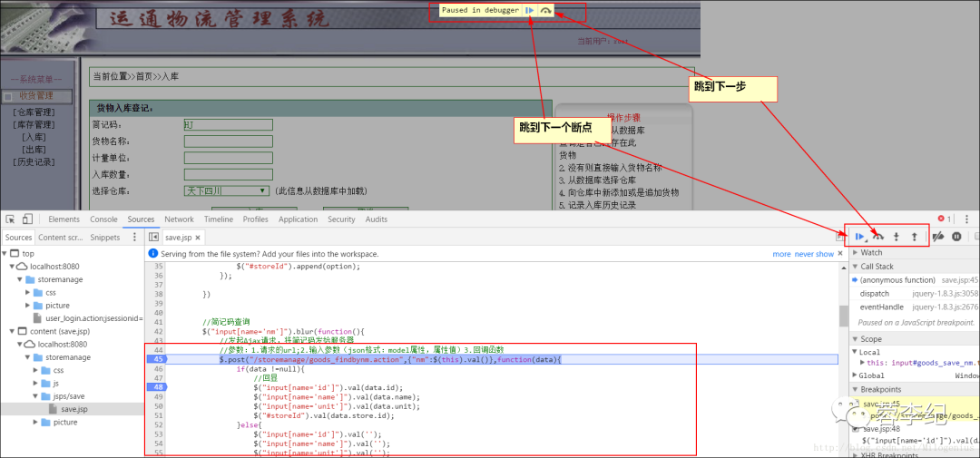
Task: Collapse the Local scope entry
Action: tap(855, 352)
